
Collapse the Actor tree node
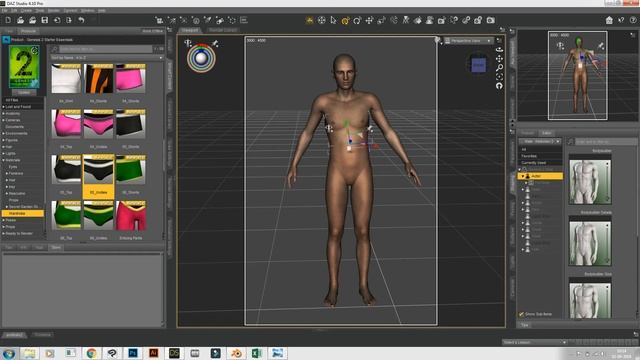coord(522,176)
